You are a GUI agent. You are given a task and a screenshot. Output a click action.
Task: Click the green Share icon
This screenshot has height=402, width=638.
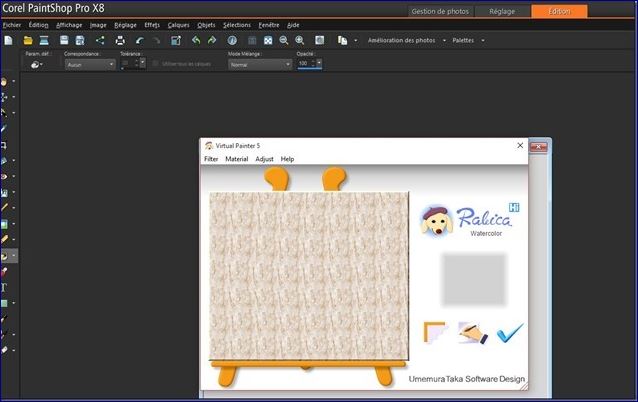tap(100, 40)
